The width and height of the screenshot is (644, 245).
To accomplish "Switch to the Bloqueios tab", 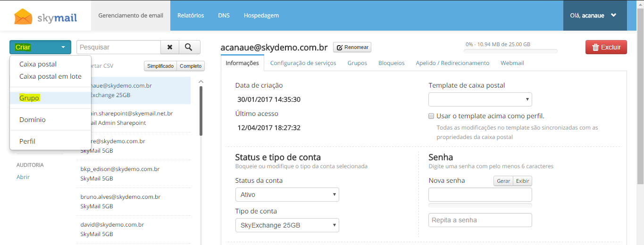I will pos(391,63).
